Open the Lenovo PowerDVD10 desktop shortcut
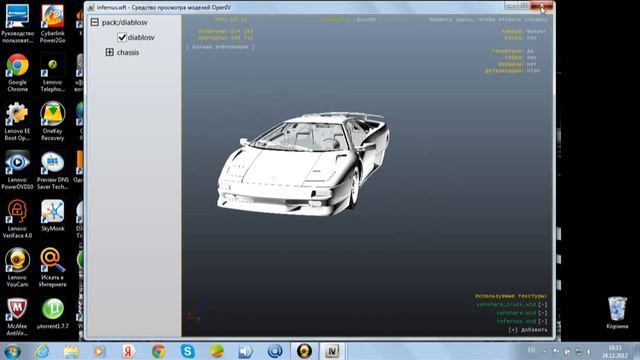Image resolution: width=640 pixels, height=360 pixels. (x=18, y=170)
